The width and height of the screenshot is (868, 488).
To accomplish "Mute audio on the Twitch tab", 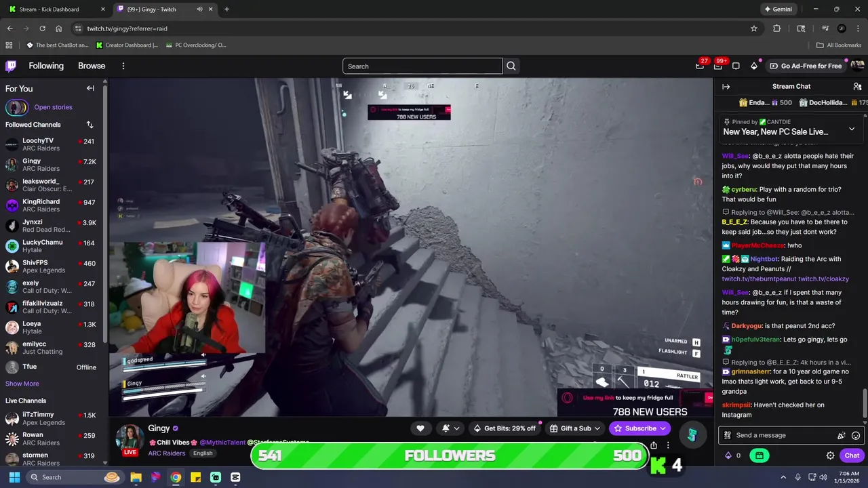I will [199, 9].
